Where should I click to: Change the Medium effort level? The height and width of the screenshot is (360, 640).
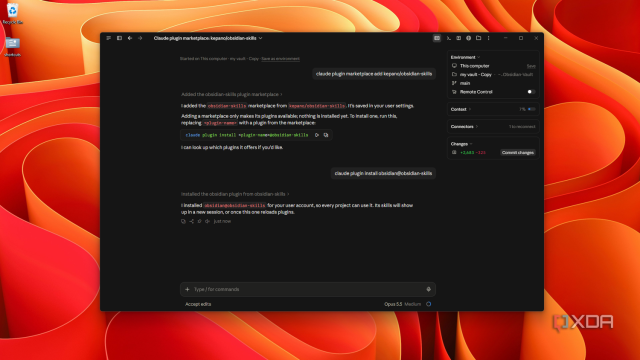[x=413, y=304]
